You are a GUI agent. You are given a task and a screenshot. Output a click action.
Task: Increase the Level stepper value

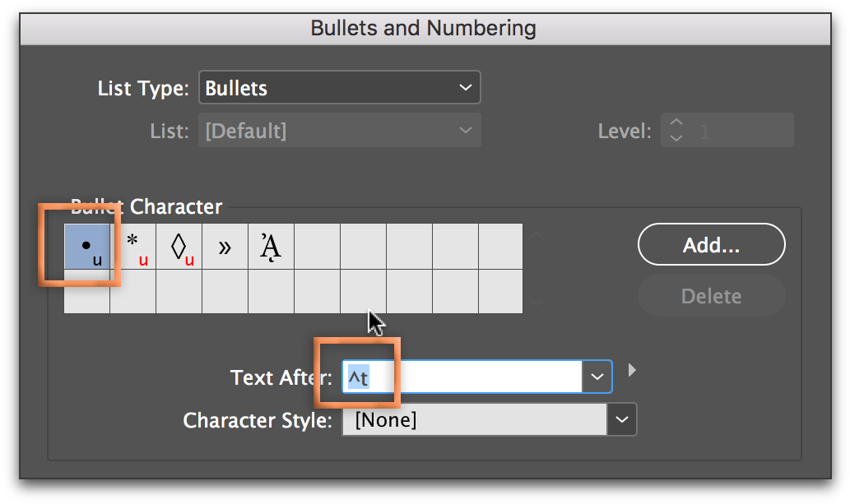pos(676,123)
